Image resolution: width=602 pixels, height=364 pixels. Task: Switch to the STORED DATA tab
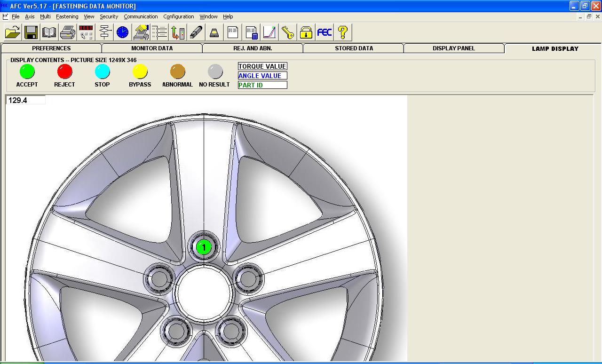point(354,48)
